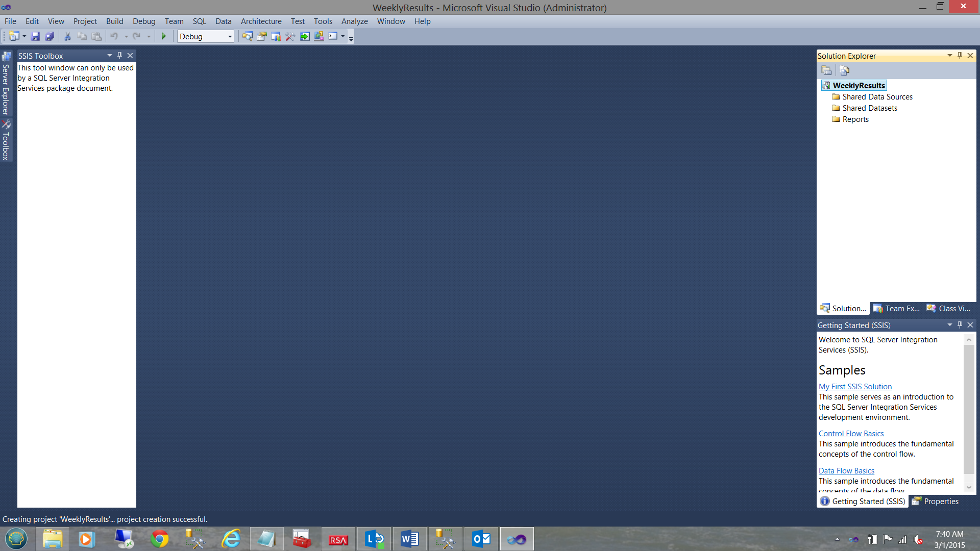Click the Save All toolbar icon
The image size is (980, 551).
click(50, 36)
